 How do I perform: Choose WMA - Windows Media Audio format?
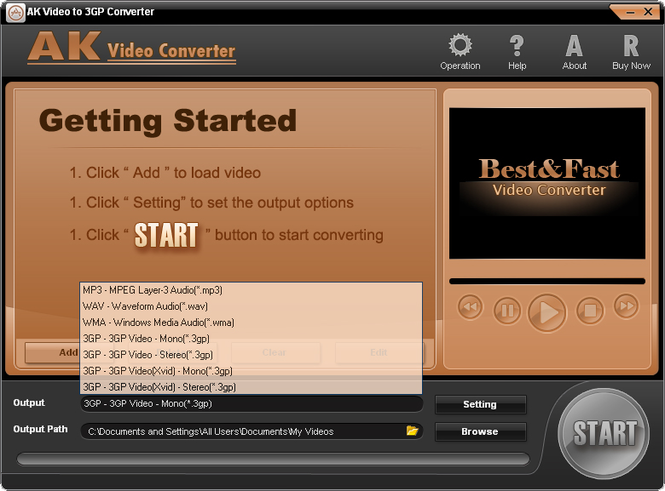coord(251,322)
